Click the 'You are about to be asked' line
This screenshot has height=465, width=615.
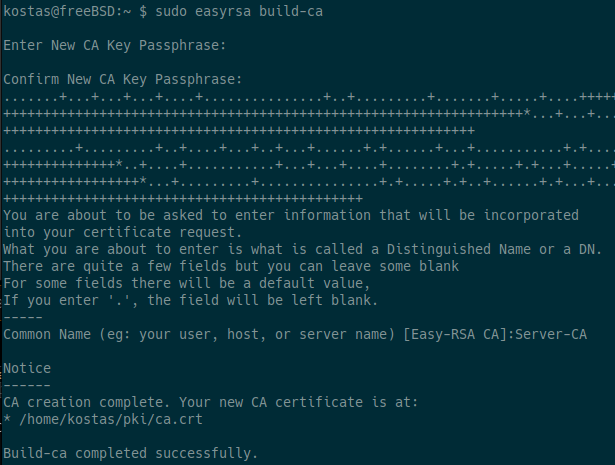(x=290, y=215)
